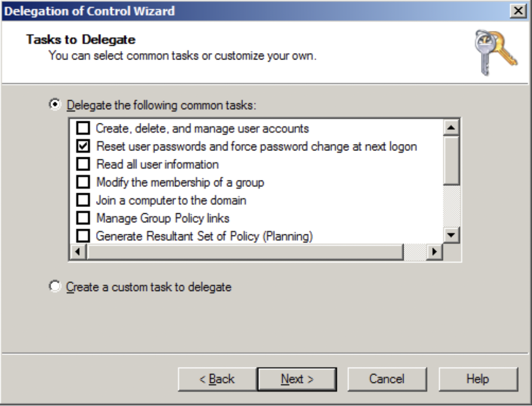This screenshot has width=532, height=406.
Task: Click the task list scroll up arrow
Action: click(x=451, y=127)
